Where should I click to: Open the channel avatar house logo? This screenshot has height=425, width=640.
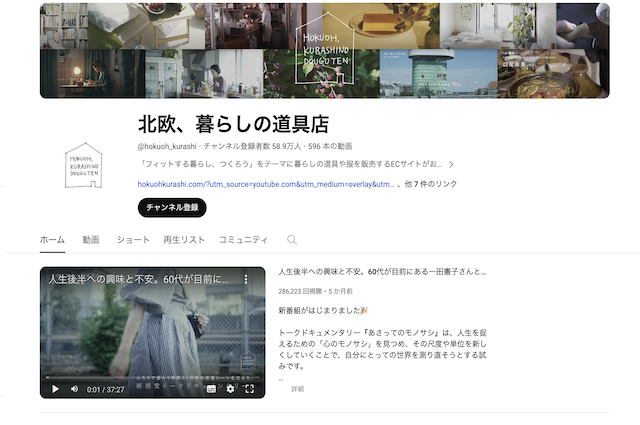(x=84, y=165)
